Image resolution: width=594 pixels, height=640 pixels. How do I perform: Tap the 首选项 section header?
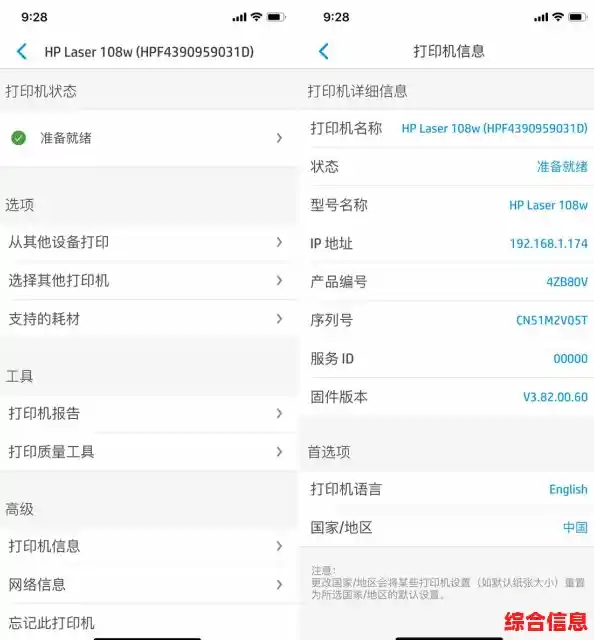[329, 452]
